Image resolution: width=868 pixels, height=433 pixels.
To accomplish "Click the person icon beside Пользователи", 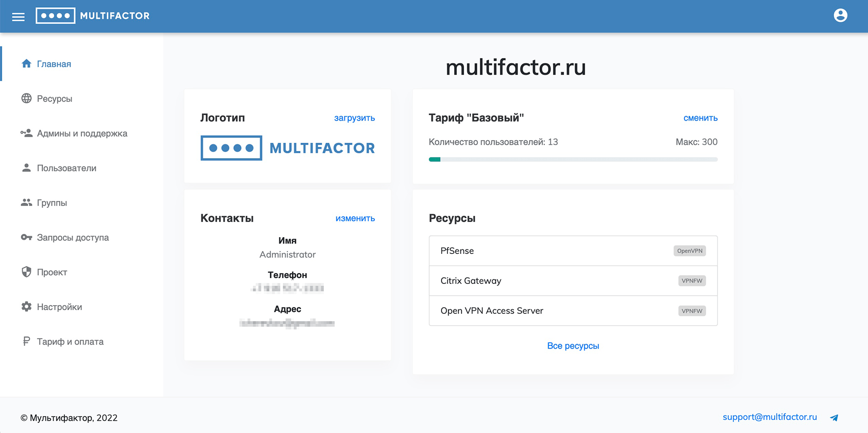I will 26,168.
